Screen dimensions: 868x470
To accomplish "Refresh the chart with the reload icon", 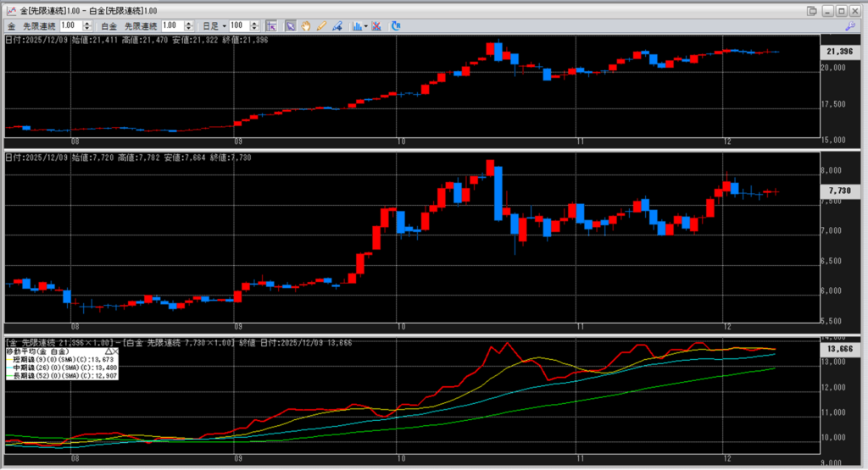I will [x=394, y=26].
